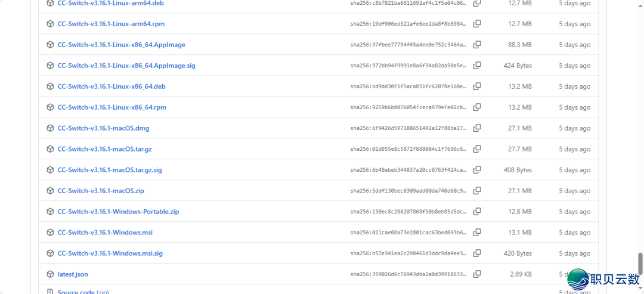This screenshot has height=294, width=644.
Task: Click package icon beside Linux-arm64.rpm
Action: coord(50,24)
